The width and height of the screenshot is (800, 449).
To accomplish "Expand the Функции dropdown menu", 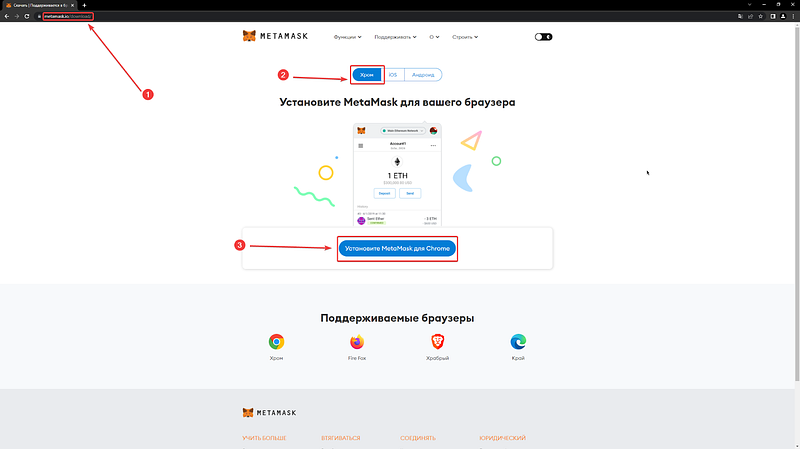I will click(347, 37).
